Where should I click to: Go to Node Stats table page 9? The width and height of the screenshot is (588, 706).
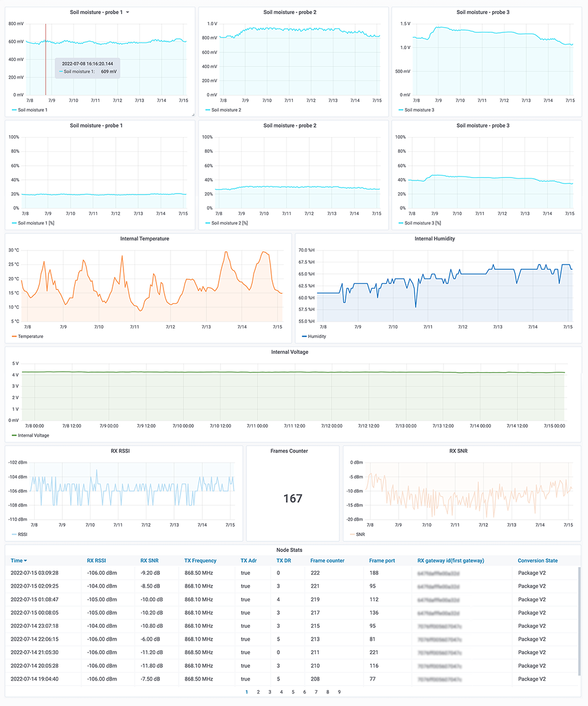click(x=339, y=692)
